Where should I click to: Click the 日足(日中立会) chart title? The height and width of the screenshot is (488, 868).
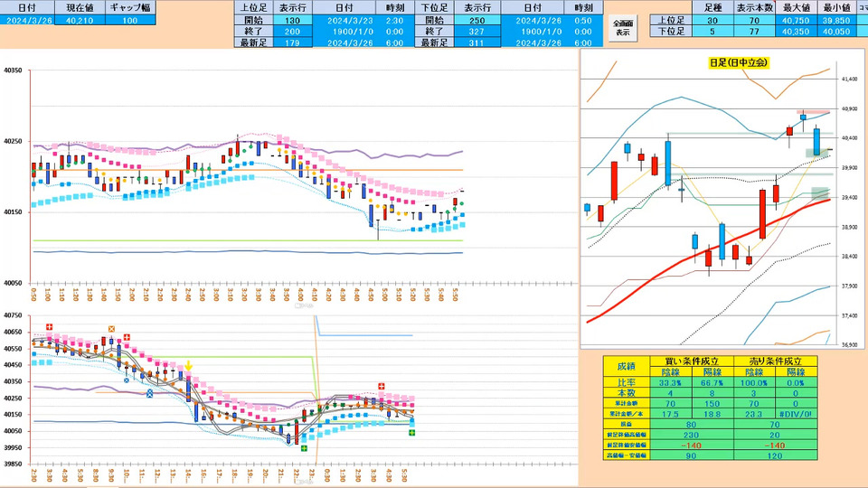click(x=739, y=62)
